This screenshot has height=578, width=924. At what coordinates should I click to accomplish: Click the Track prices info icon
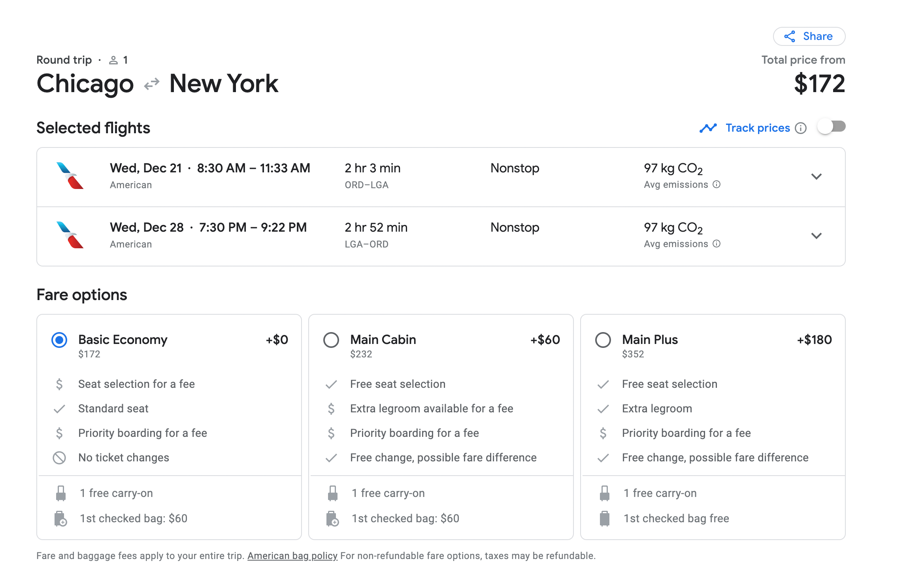(x=800, y=128)
